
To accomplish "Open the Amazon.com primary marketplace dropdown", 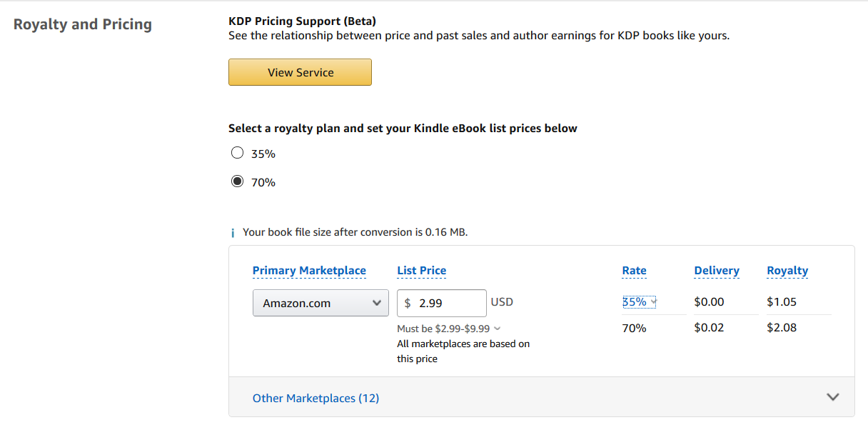I will click(x=321, y=303).
